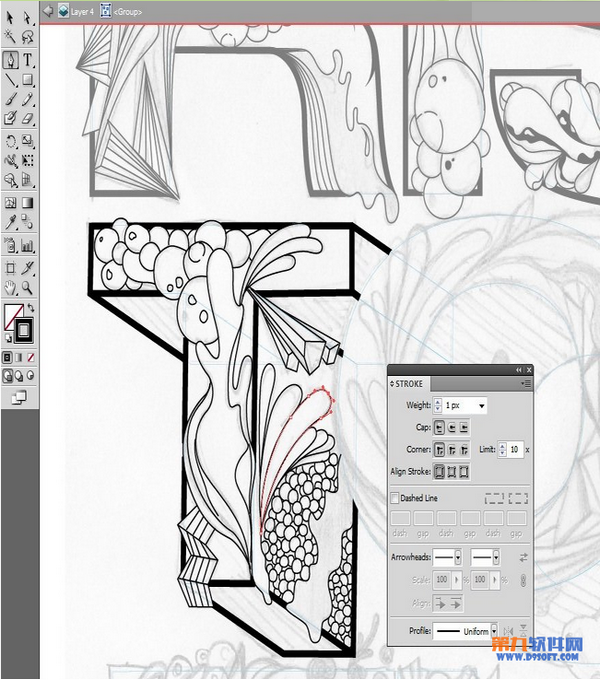This screenshot has height=680, width=600.
Task: Activate the Pen tool
Action: [x=11, y=60]
